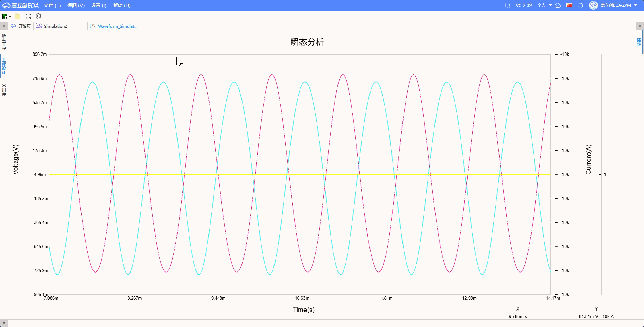Open the 个人 workspace dropdown

click(544, 5)
